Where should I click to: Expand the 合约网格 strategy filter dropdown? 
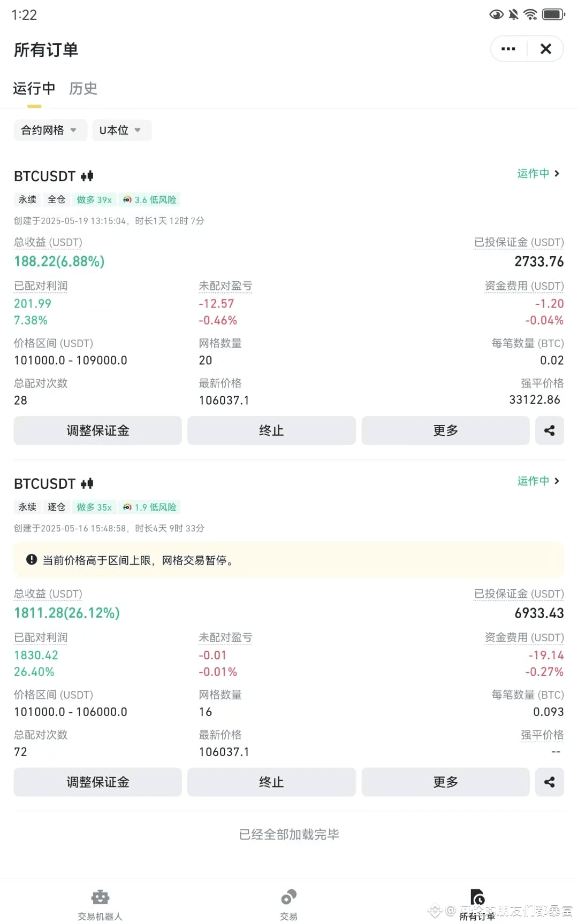[x=50, y=130]
